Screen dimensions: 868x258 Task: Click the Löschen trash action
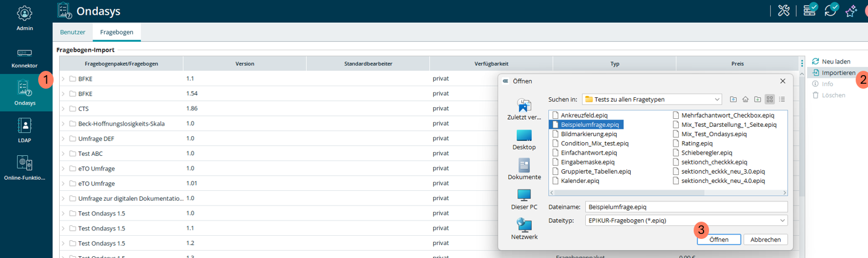pos(829,95)
